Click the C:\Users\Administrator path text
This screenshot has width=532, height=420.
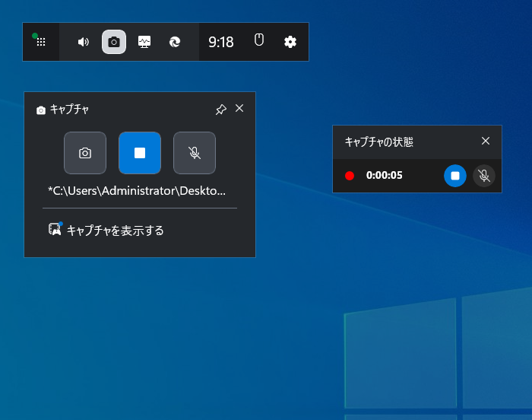pyautogui.click(x=137, y=191)
